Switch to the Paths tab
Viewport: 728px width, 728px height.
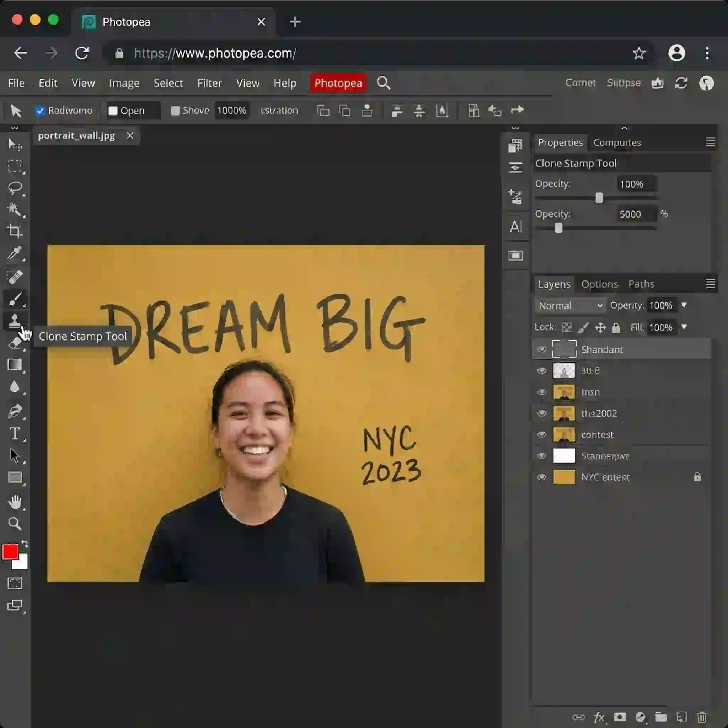coord(641,284)
